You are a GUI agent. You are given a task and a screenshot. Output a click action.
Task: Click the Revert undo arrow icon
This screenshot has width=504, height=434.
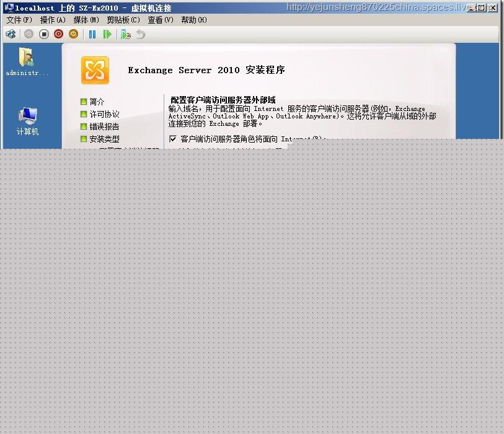pyautogui.click(x=141, y=34)
